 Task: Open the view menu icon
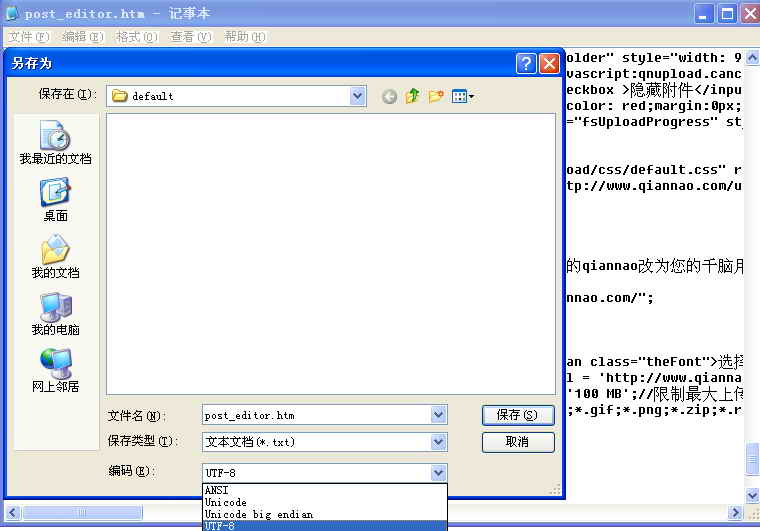point(463,96)
